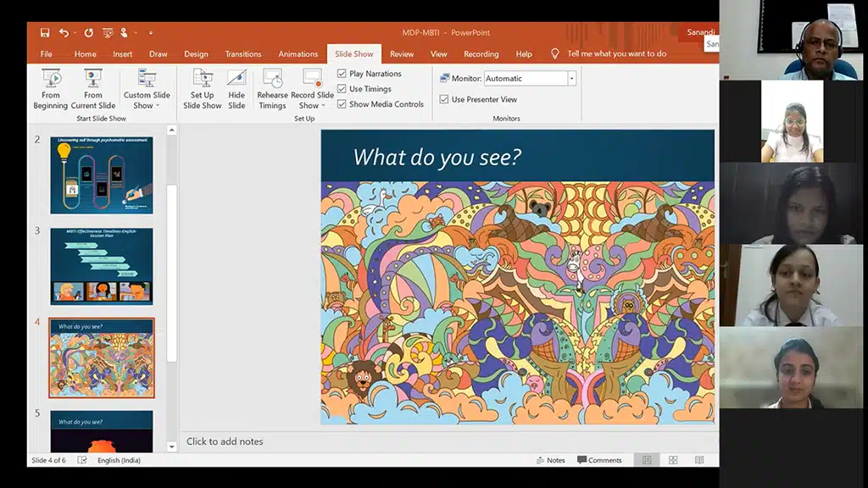Open Comments pane from status bar
868x488 pixels.
click(599, 460)
